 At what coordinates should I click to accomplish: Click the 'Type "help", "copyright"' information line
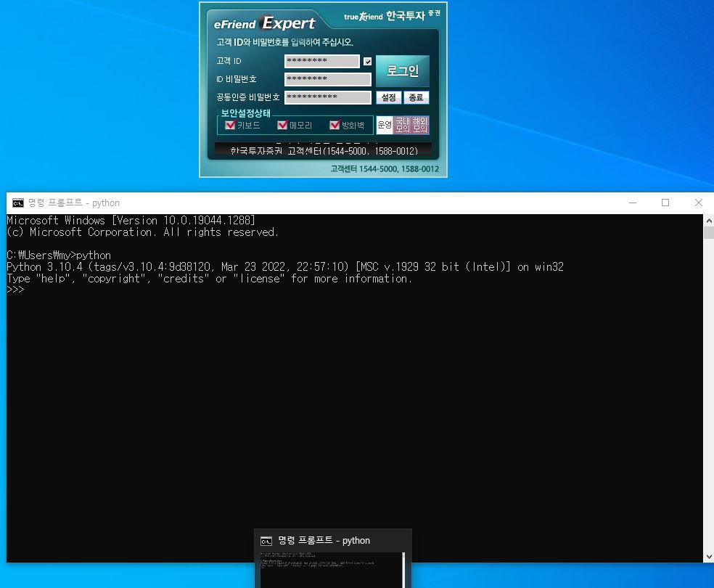coord(210,279)
